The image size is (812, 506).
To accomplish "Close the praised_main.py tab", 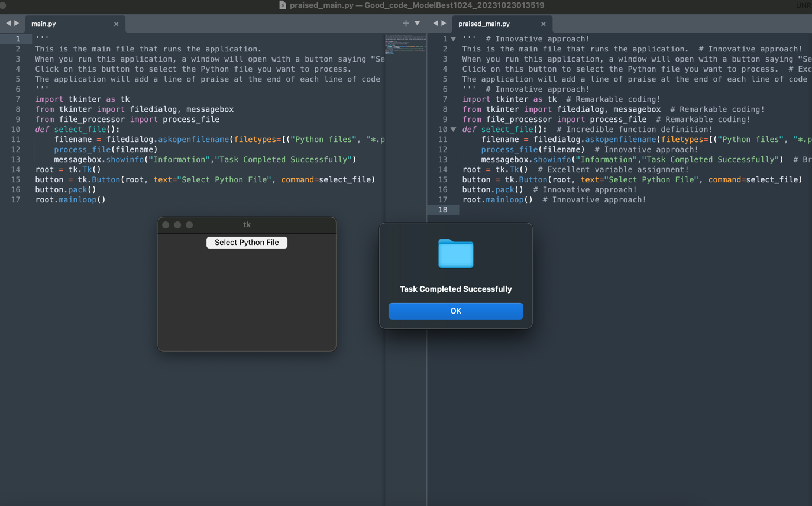I will coord(543,24).
